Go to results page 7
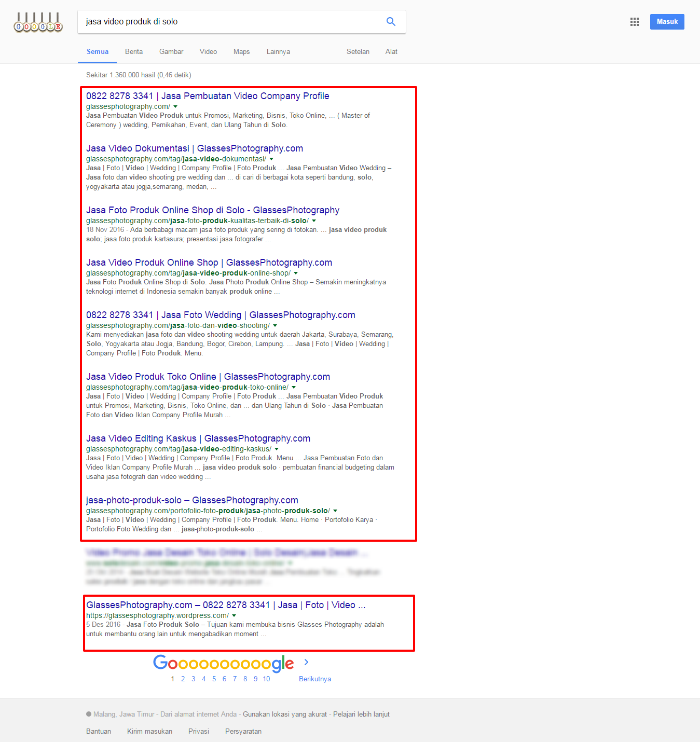This screenshot has height=742, width=700. (235, 679)
